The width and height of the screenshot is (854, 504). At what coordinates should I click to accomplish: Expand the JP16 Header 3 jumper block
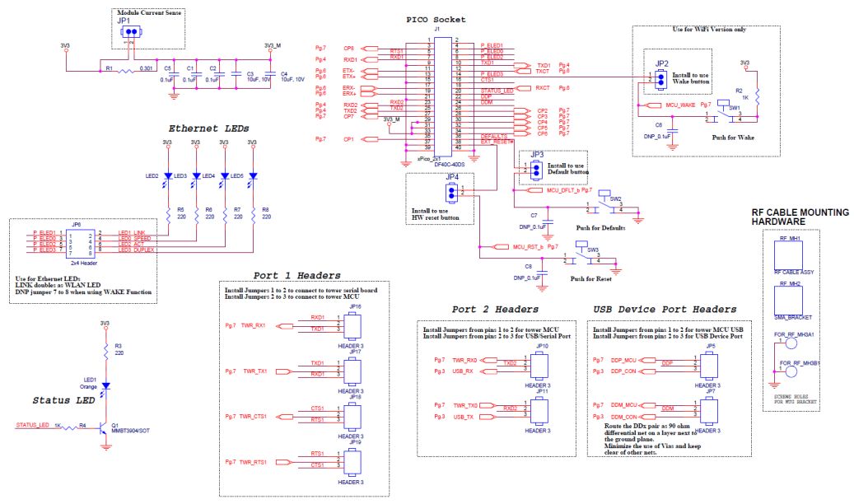tap(352, 328)
